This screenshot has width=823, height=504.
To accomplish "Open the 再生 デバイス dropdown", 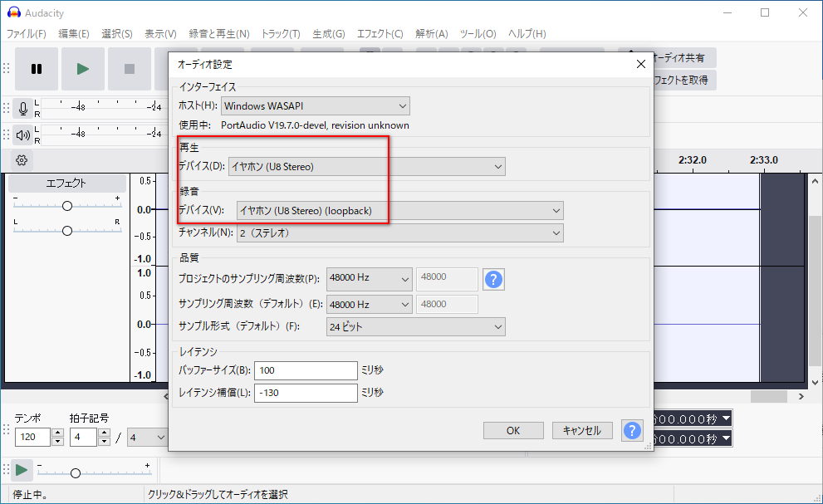I will point(367,166).
